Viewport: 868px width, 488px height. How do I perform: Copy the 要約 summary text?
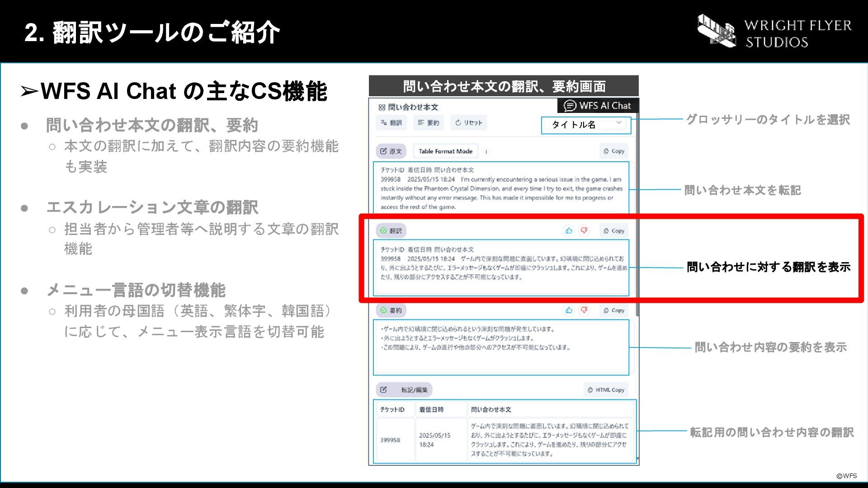(614, 310)
